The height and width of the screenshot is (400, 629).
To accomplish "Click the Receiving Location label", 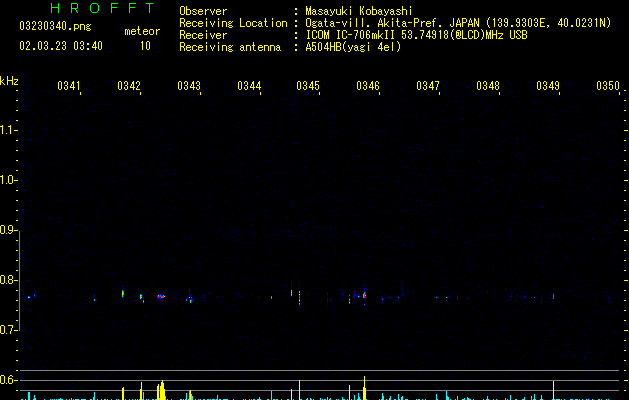I will tap(233, 23).
